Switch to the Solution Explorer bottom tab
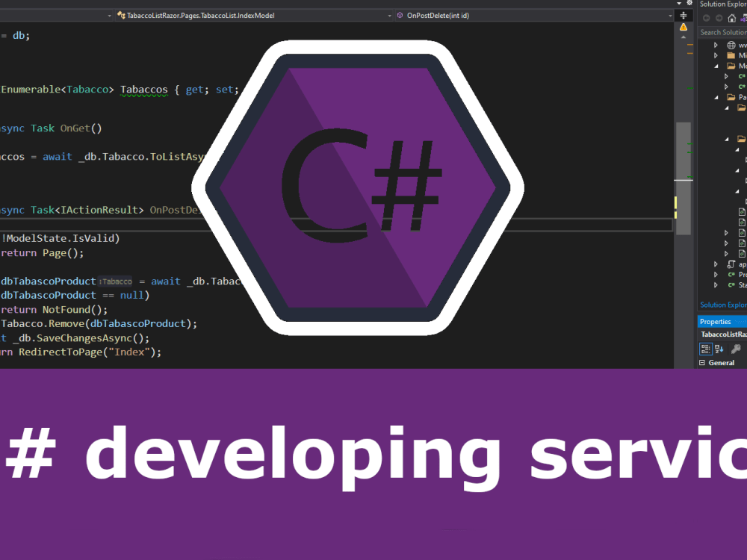Screen dimensions: 747x560 coord(723,305)
